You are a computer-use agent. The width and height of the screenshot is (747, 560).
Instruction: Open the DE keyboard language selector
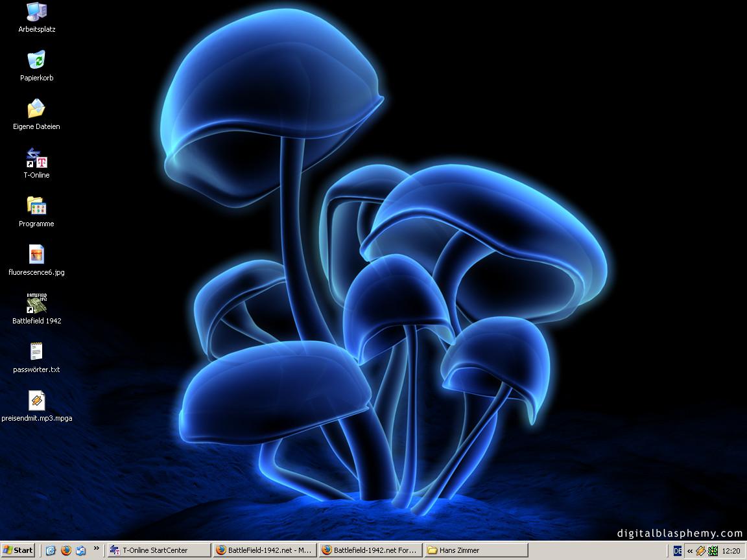(x=678, y=551)
